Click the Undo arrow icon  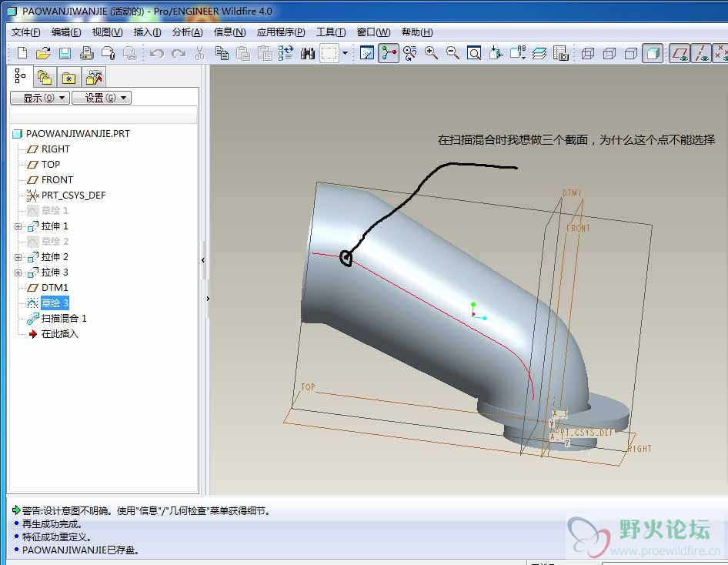[157, 53]
